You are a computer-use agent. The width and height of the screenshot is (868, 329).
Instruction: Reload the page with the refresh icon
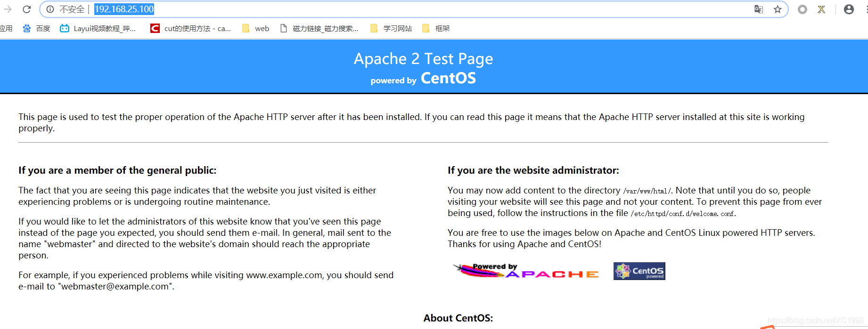[x=27, y=9]
